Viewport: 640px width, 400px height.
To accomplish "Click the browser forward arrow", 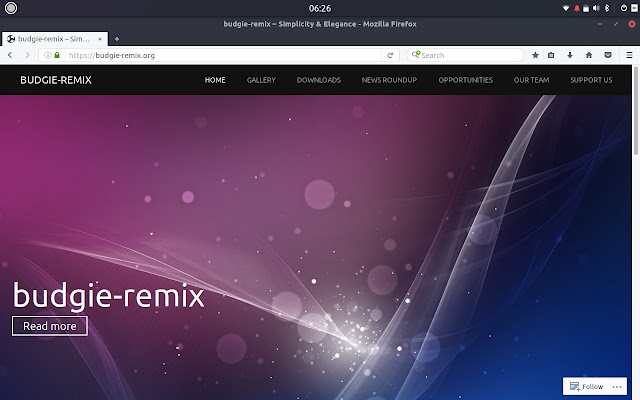I will [x=27, y=55].
